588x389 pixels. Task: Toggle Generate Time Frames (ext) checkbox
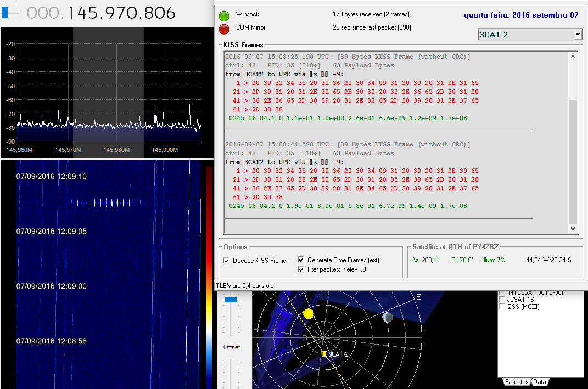pyautogui.click(x=301, y=260)
